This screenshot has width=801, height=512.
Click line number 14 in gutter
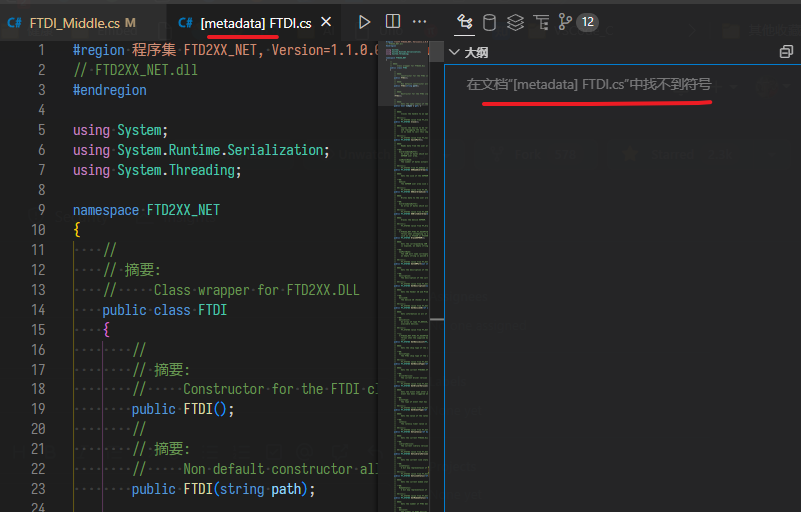pyautogui.click(x=38, y=310)
